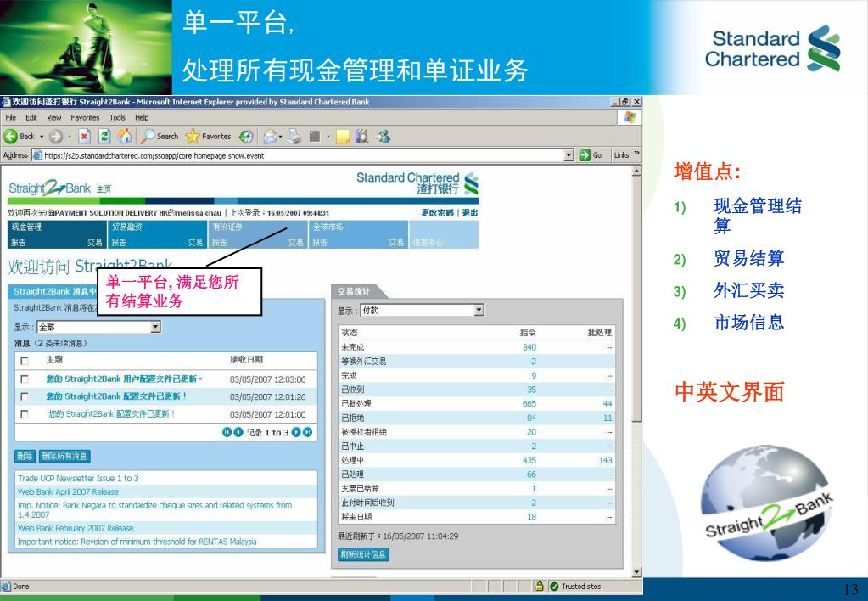Image resolution: width=868 pixels, height=601 pixels.
Task: Click the 删除 button
Action: pyautogui.click(x=25, y=457)
